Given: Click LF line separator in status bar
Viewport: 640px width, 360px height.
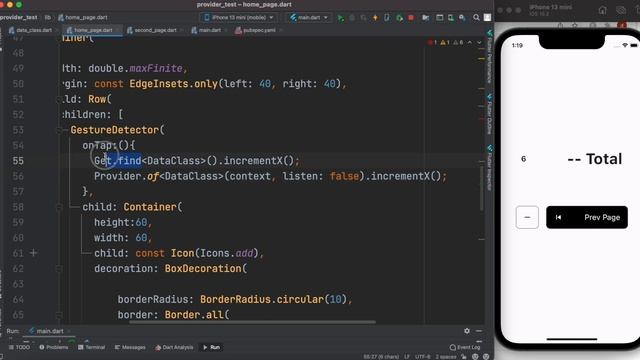Looking at the screenshot, I should [x=407, y=357].
